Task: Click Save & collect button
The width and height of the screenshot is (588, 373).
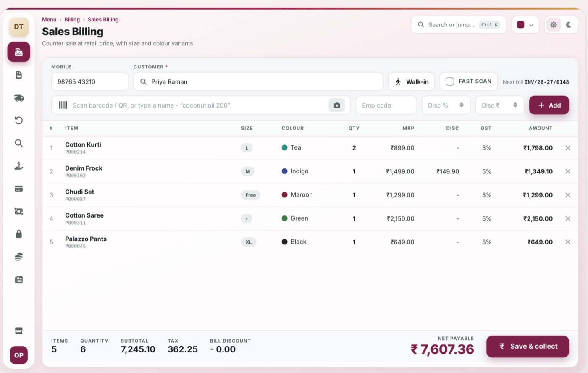Action: point(528,347)
